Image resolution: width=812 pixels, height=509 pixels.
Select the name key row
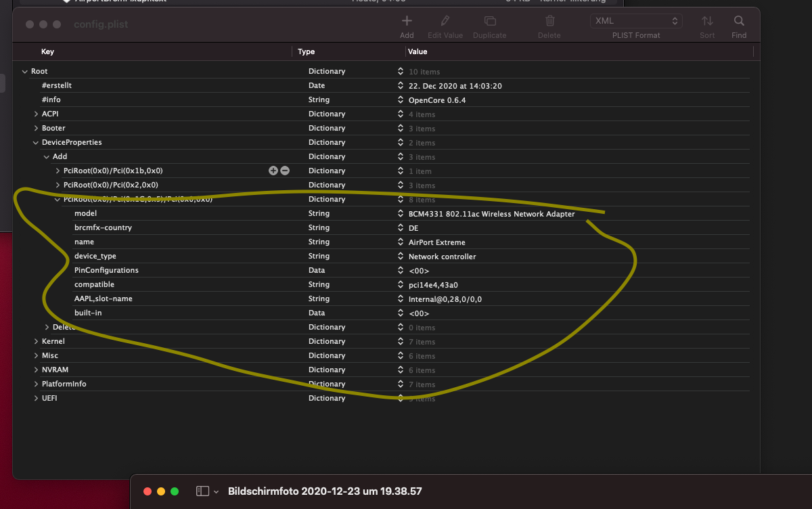84,242
